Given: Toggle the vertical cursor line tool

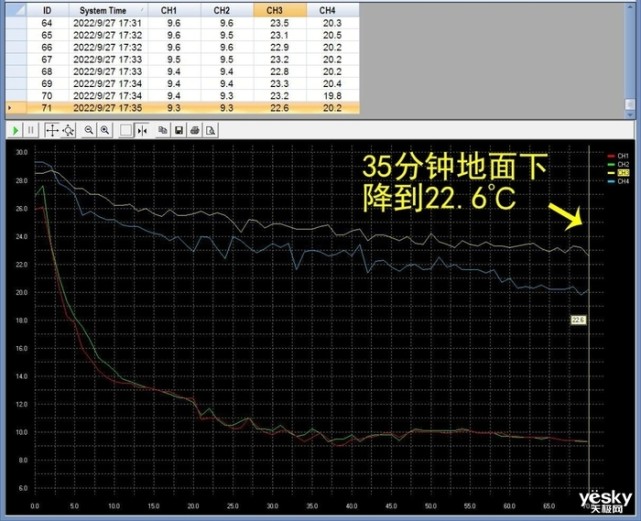Looking at the screenshot, I should 142,130.
